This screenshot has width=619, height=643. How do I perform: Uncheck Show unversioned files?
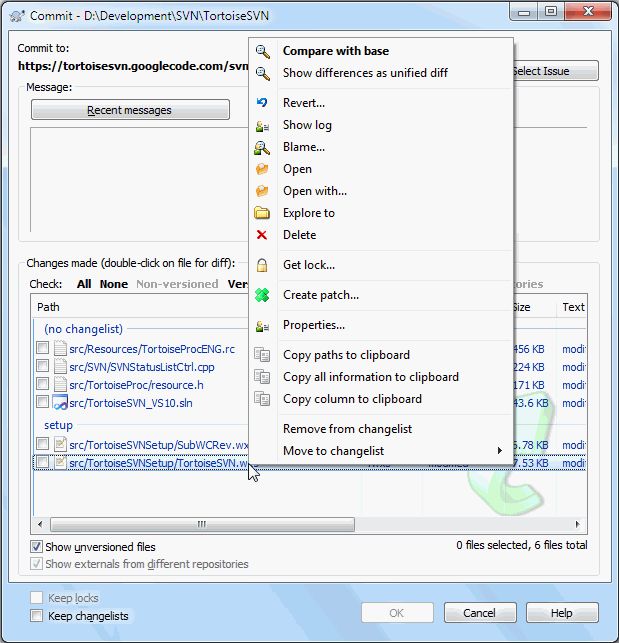click(x=36, y=547)
